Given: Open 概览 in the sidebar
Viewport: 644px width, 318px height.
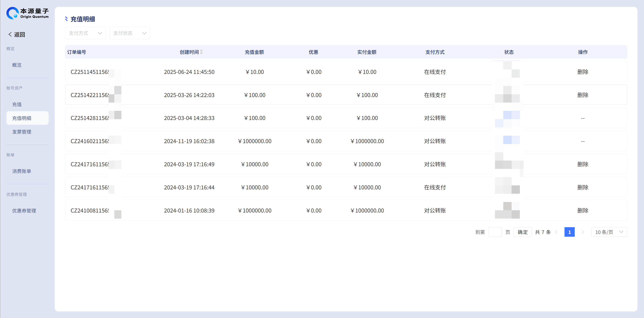Looking at the screenshot, I should click(17, 65).
